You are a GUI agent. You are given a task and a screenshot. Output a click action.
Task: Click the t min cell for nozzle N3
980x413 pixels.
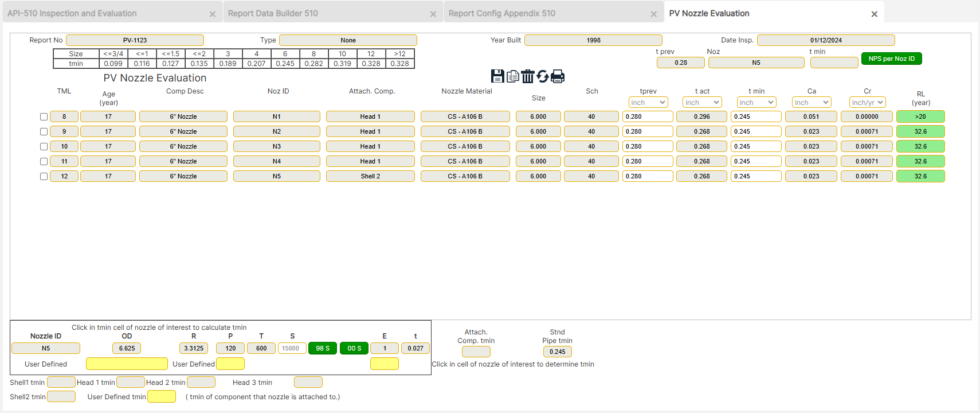coord(755,146)
